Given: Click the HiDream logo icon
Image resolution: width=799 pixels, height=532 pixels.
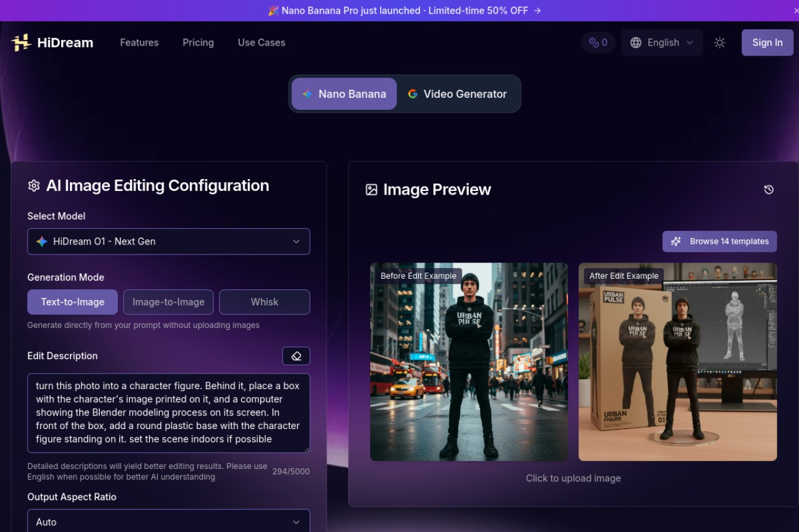Looking at the screenshot, I should 21,42.
